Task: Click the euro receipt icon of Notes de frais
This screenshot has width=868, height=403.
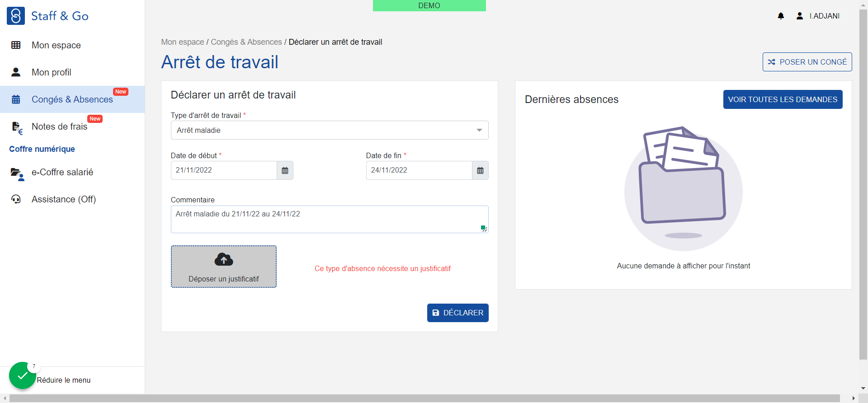Action: click(17, 128)
